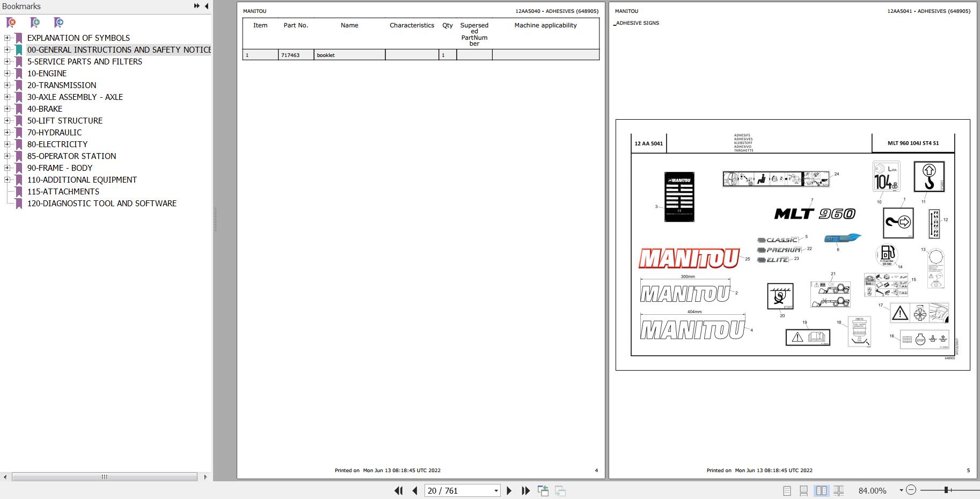Open the 80-ELECTRICITY bookmark
Screen dimensions: 980x499
click(x=57, y=144)
